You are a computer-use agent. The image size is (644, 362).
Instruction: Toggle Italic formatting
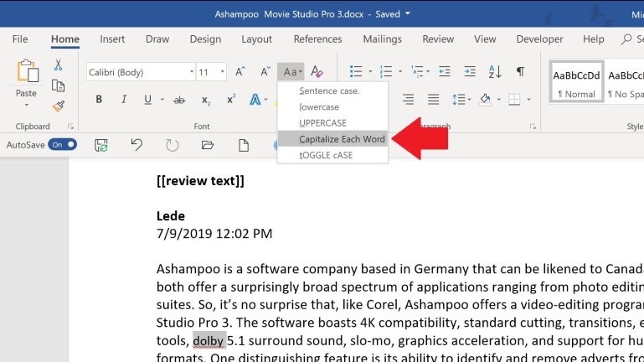(124, 100)
